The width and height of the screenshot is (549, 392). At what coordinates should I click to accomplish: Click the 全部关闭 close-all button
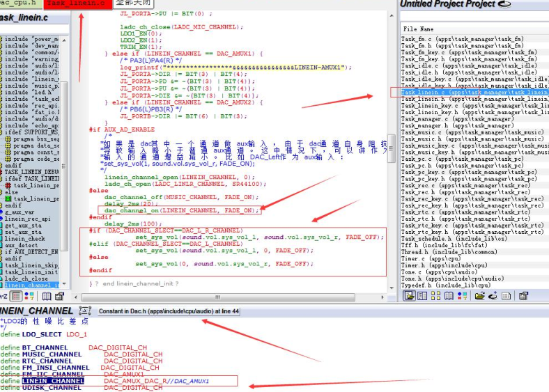[x=133, y=3]
